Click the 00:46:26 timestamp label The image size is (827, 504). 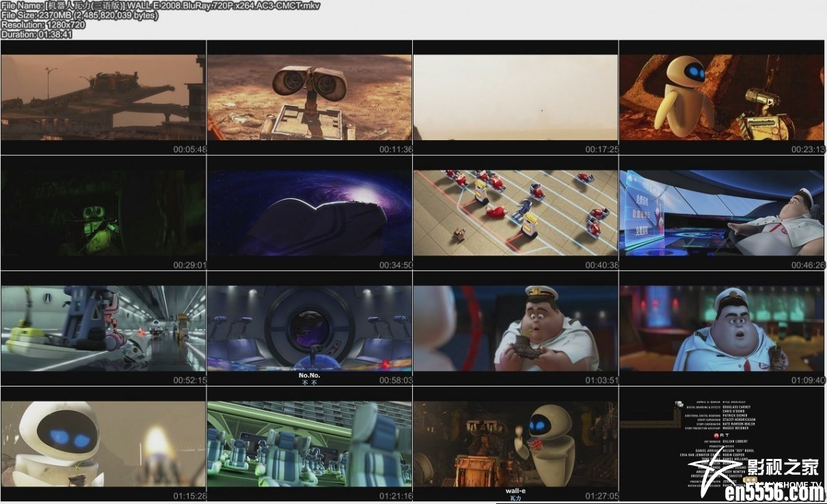tap(809, 264)
